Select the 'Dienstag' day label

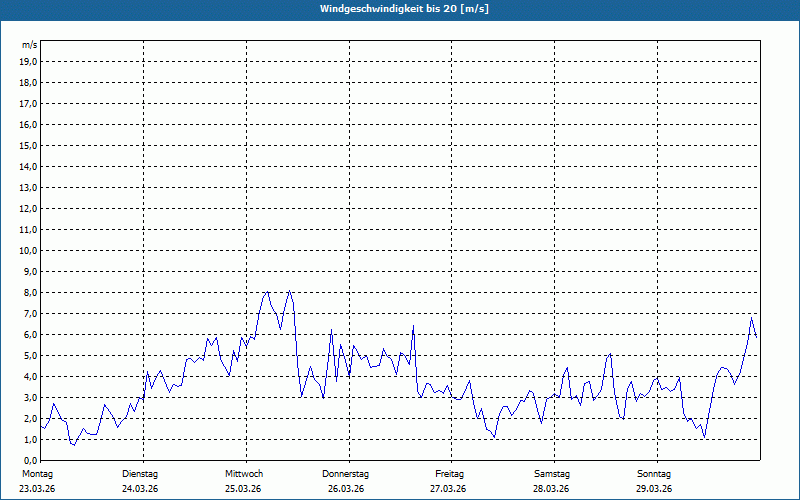[x=140, y=473]
